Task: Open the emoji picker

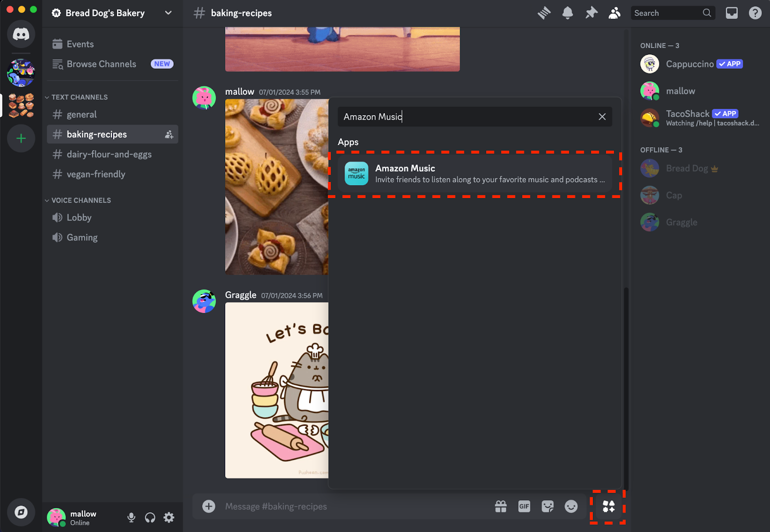Action: tap(571, 507)
